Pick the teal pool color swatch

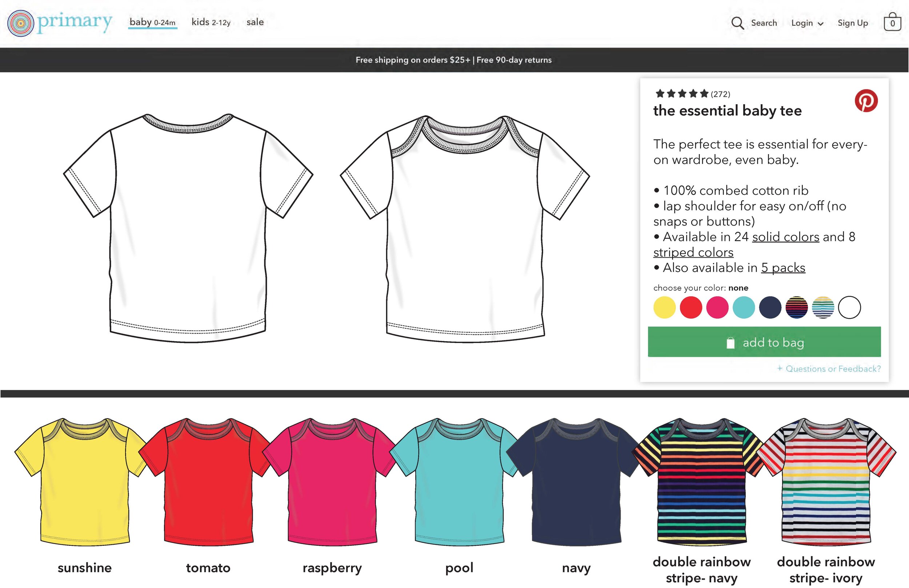coord(743,307)
